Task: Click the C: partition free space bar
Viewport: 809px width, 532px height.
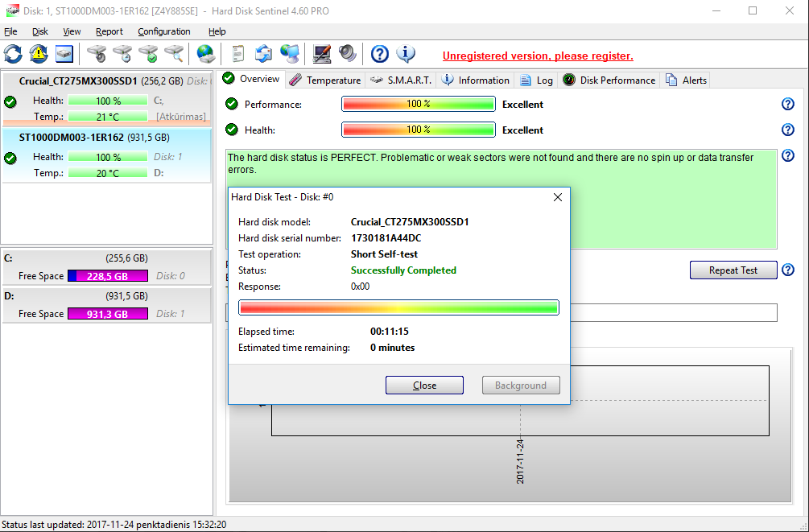Action: click(108, 275)
